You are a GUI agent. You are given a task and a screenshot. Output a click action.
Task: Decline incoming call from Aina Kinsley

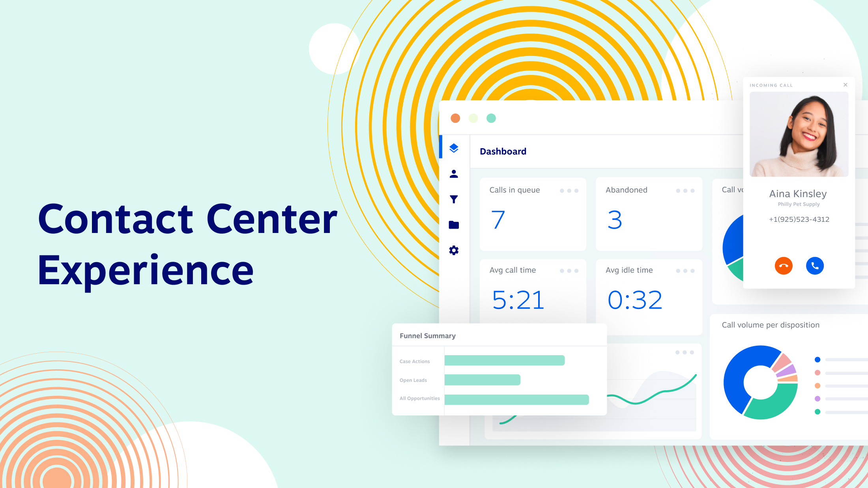point(783,266)
